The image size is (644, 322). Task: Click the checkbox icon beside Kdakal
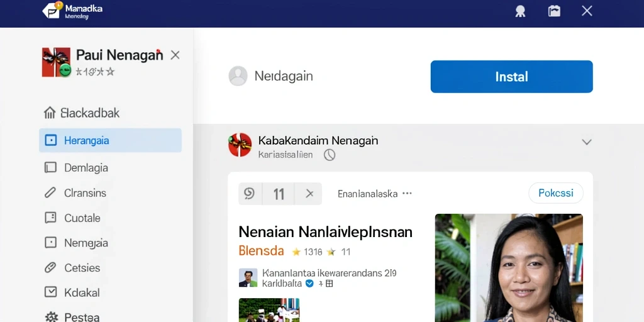coord(50,292)
